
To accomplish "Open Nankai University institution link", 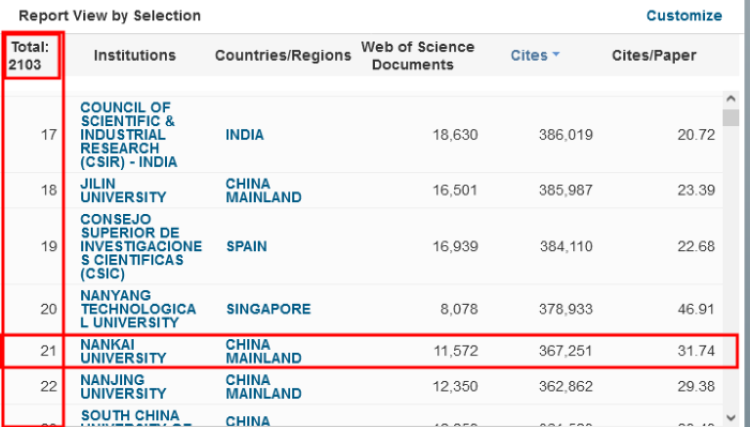I will (x=123, y=350).
